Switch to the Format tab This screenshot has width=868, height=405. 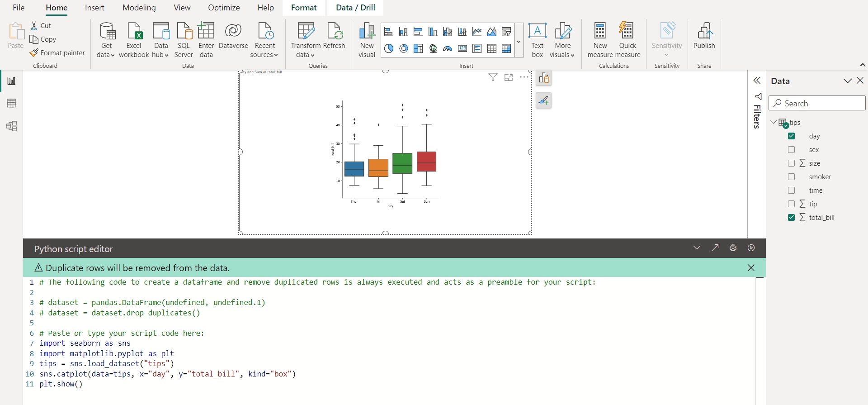(304, 8)
